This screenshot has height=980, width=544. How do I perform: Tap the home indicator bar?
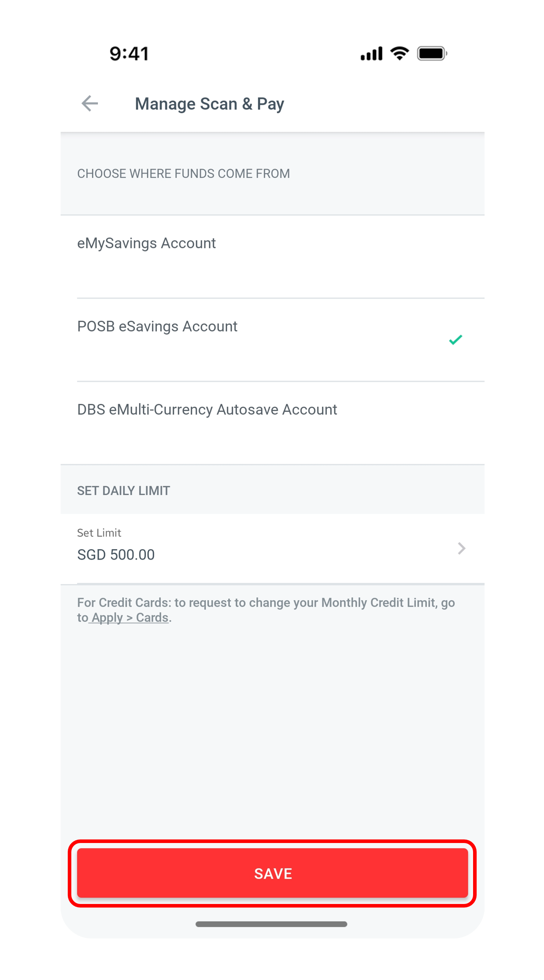point(271,924)
